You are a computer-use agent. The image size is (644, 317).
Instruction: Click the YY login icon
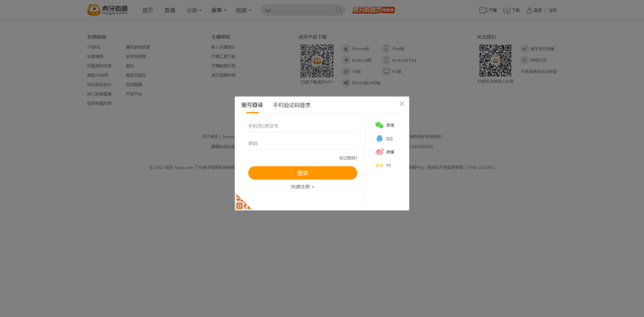379,165
